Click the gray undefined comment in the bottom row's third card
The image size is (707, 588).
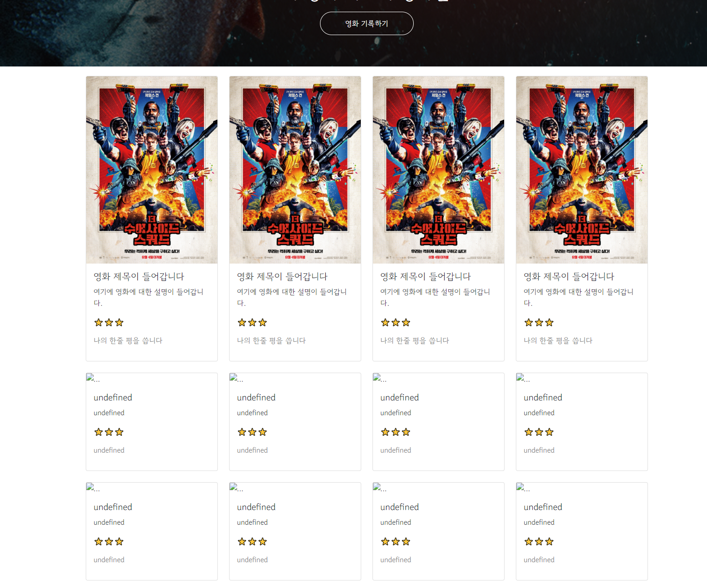pyautogui.click(x=396, y=560)
